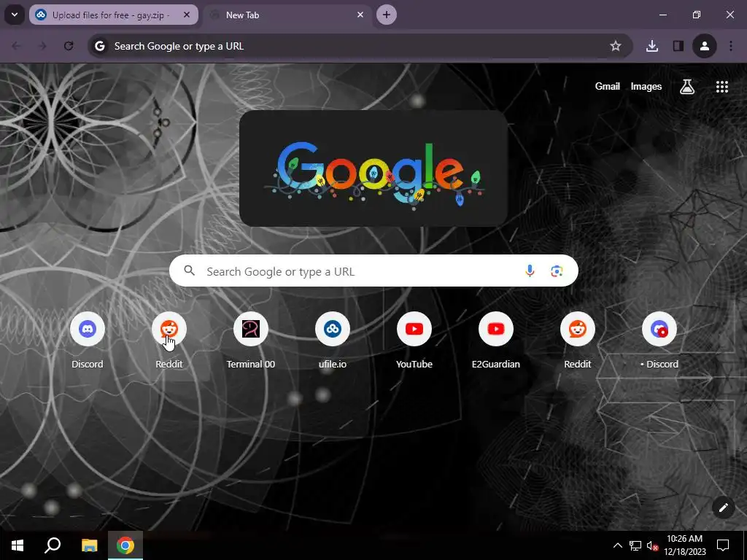
Task: Open the Images link
Action: (646, 86)
